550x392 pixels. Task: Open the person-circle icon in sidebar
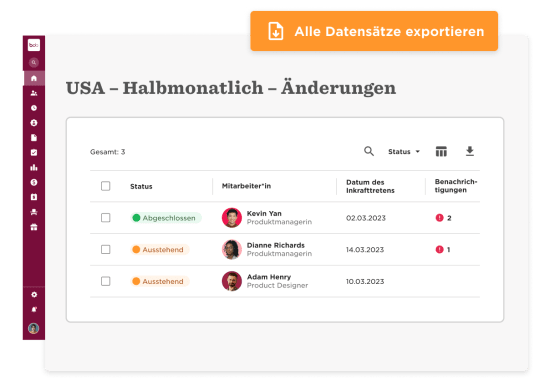pyautogui.click(x=34, y=123)
